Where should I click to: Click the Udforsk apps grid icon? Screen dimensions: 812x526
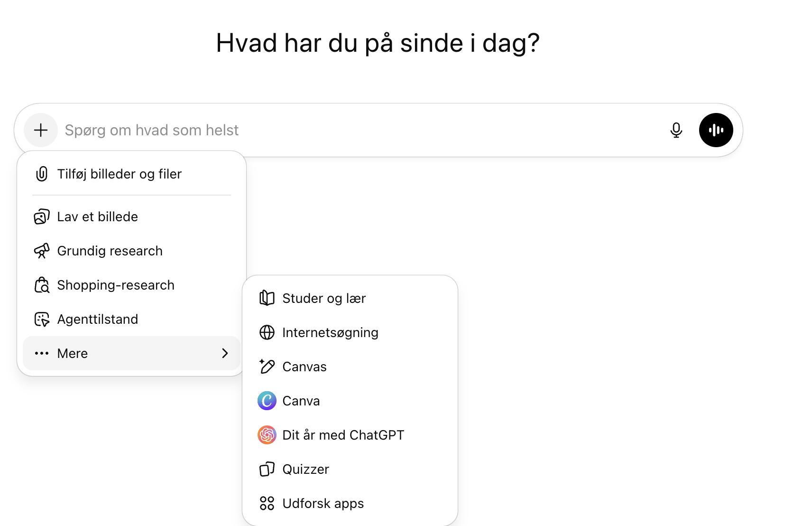[267, 504]
